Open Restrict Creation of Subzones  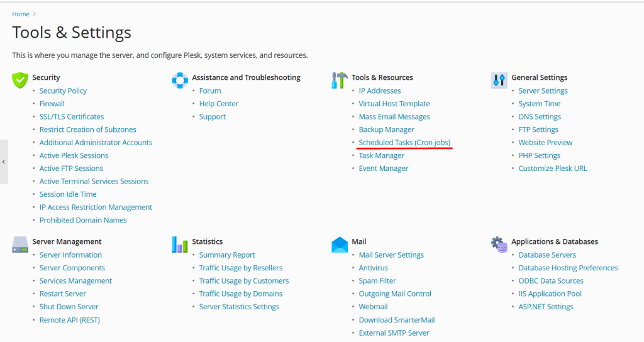point(88,130)
